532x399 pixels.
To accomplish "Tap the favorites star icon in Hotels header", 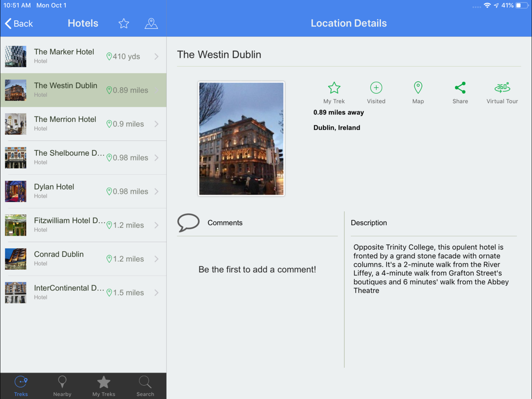I will pyautogui.click(x=124, y=23).
